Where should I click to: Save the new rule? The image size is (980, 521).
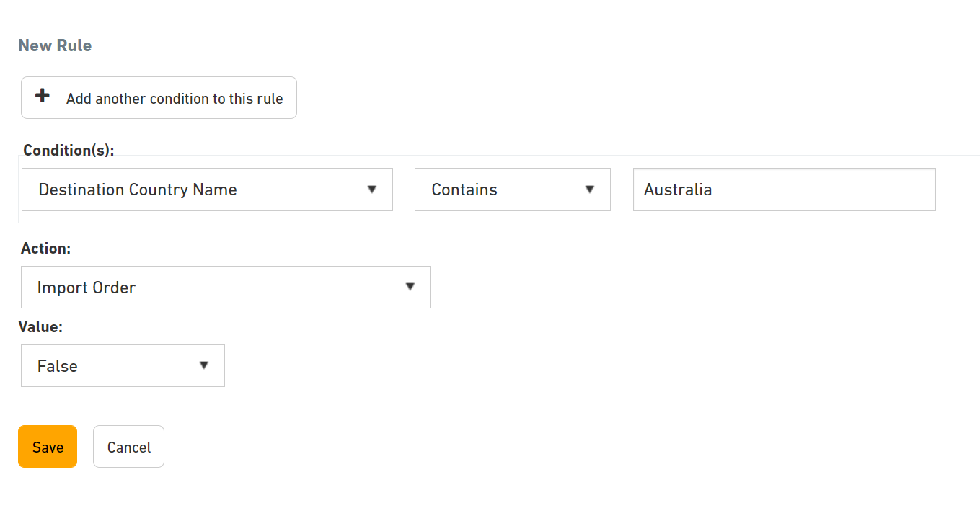point(48,447)
